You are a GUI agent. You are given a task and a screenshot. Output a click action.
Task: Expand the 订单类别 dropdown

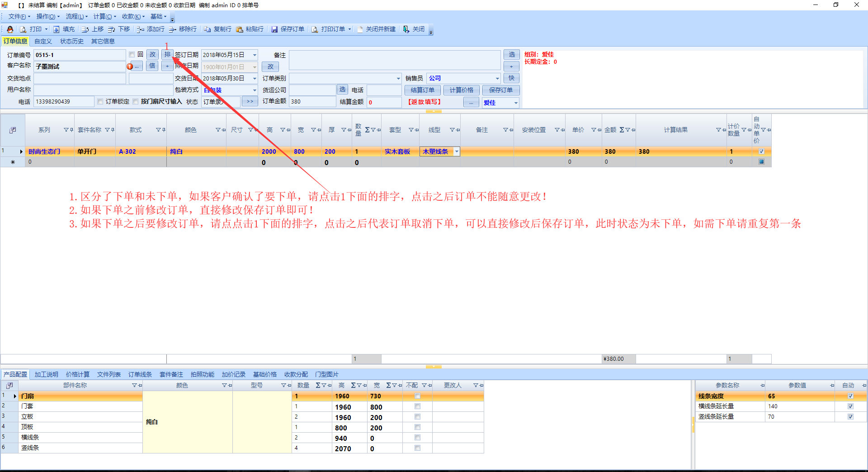coord(398,79)
